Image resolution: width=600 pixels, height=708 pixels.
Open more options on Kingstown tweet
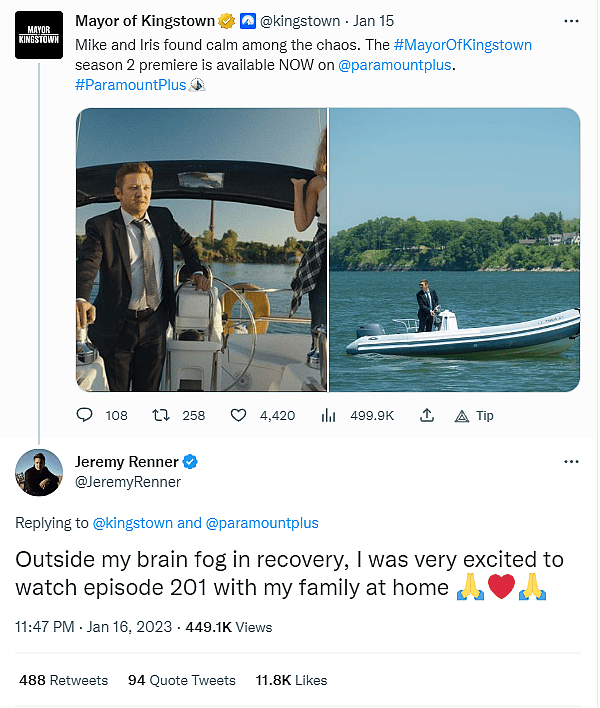pos(571,20)
